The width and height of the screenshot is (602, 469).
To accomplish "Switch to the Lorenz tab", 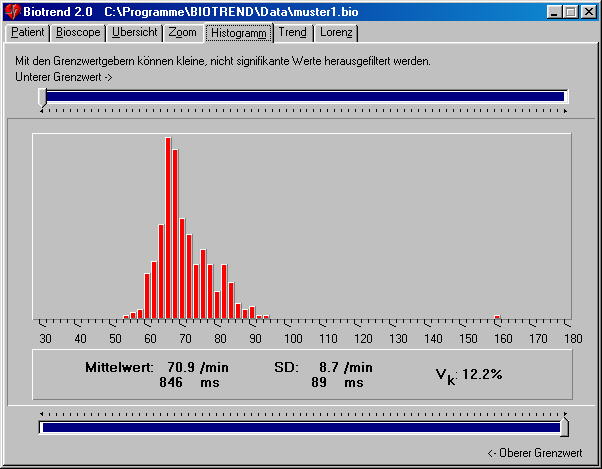I will pyautogui.click(x=336, y=32).
